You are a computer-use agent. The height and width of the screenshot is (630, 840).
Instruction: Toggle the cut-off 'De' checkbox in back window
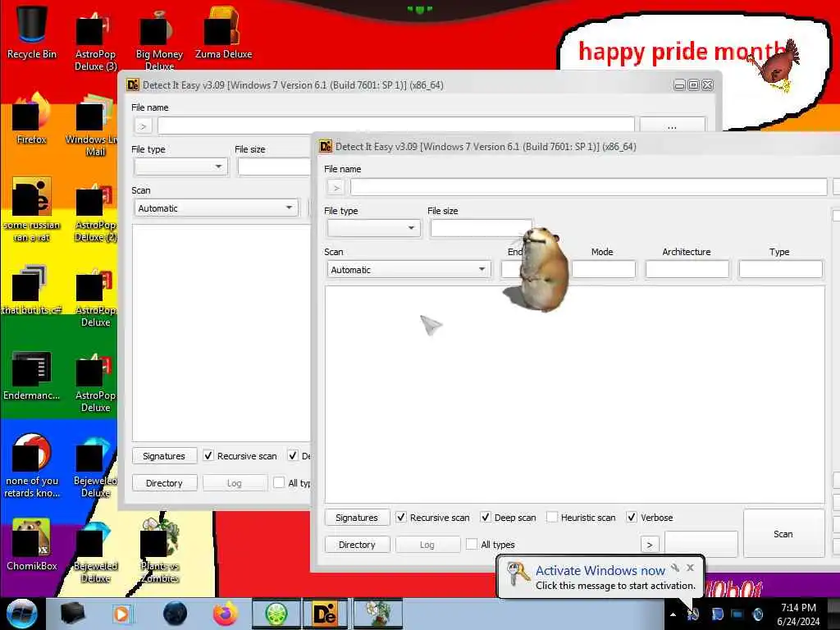pyautogui.click(x=293, y=456)
